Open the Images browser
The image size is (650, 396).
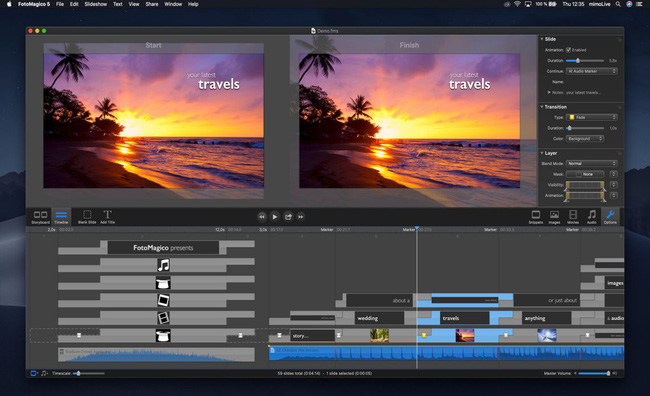coord(554,216)
